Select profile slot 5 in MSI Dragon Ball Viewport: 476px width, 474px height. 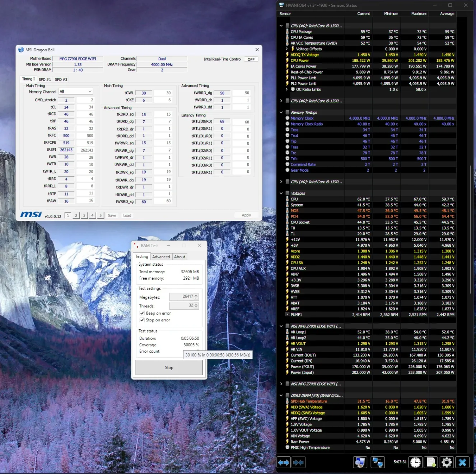click(x=101, y=215)
